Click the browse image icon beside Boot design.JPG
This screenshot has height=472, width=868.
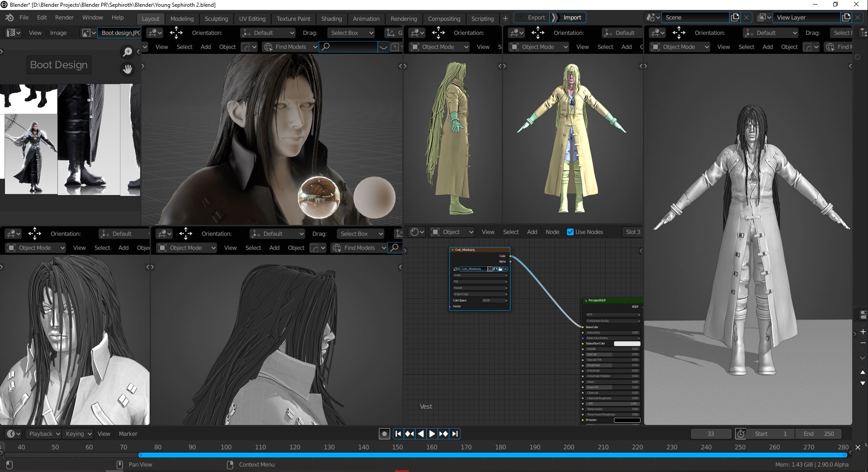pos(88,33)
